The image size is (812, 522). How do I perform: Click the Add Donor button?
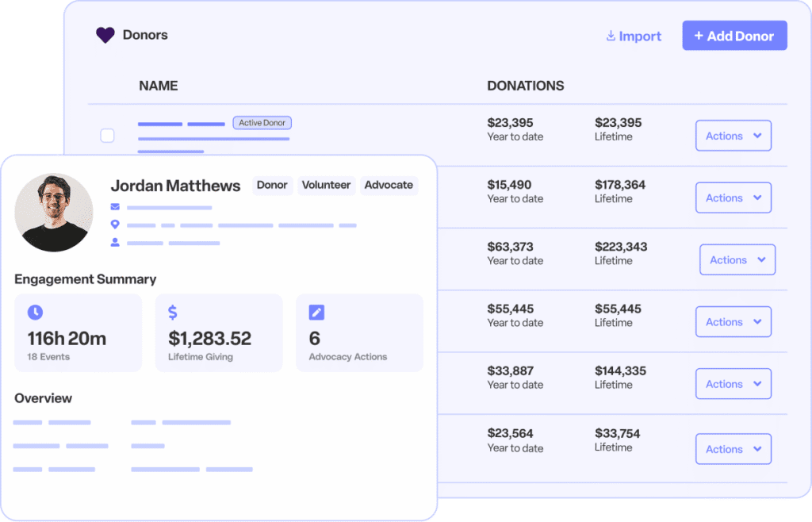pyautogui.click(x=733, y=35)
